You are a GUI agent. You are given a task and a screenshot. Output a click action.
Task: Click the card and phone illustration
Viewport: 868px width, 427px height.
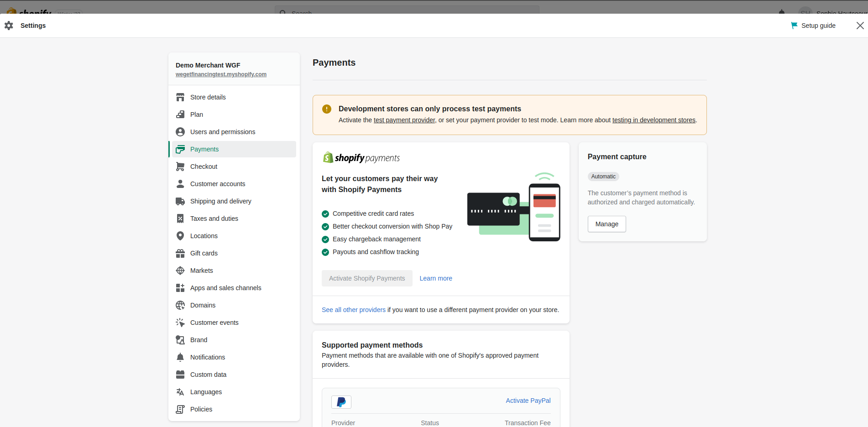[514, 207]
